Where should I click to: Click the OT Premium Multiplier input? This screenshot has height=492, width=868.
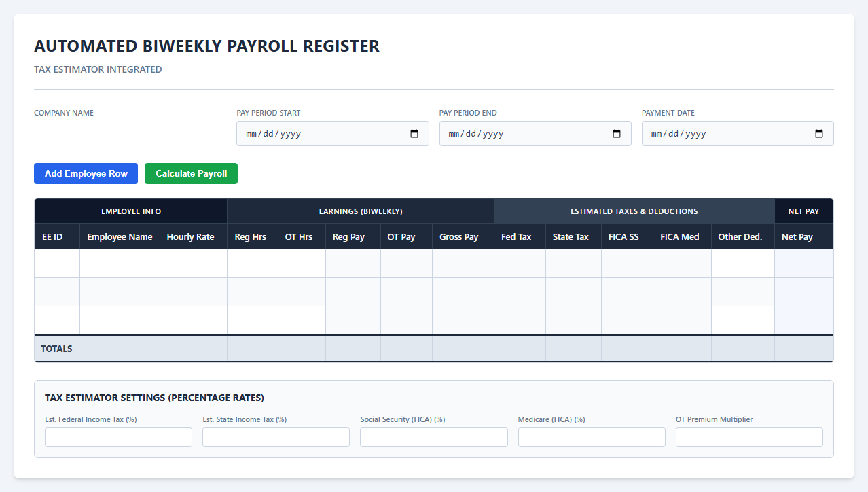[749, 437]
